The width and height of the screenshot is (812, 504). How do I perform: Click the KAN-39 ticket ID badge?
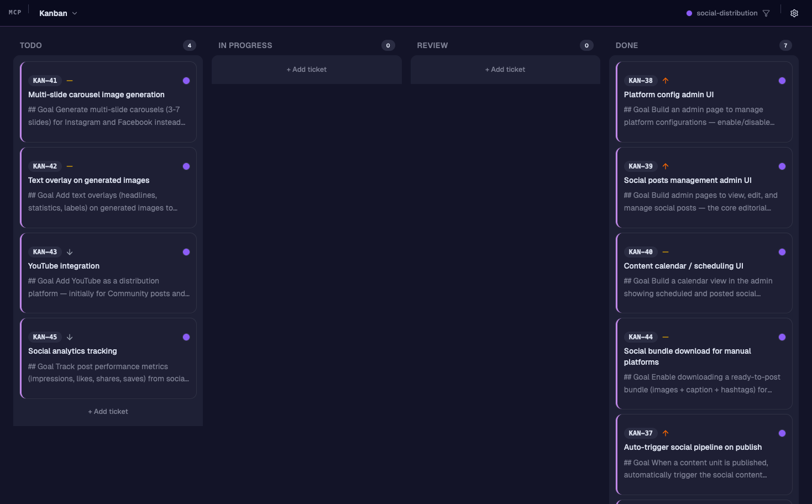pyautogui.click(x=641, y=166)
